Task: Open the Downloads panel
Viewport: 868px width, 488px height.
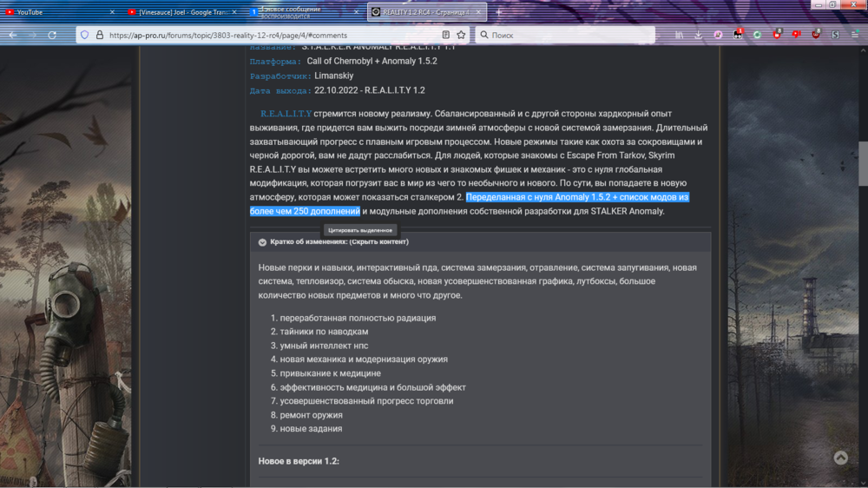Action: pyautogui.click(x=699, y=35)
